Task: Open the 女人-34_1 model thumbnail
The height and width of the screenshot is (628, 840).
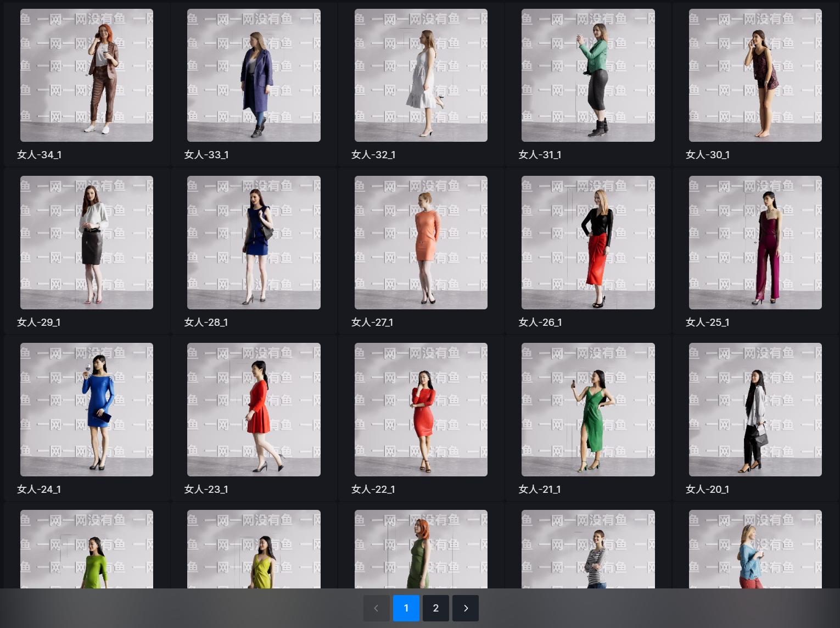Action: pyautogui.click(x=87, y=75)
